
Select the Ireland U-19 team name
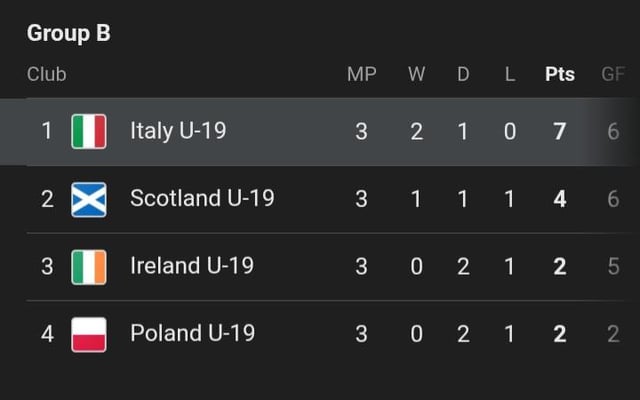[192, 266]
